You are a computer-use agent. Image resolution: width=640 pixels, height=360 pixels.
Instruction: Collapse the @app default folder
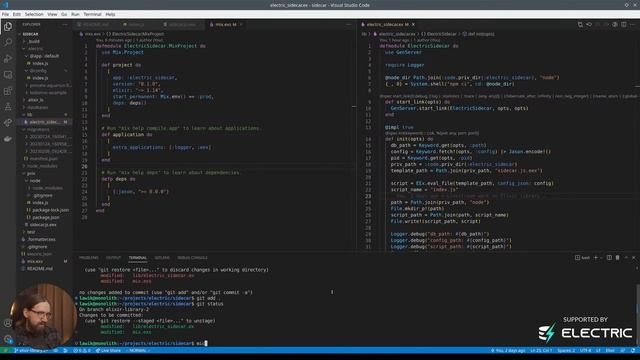tap(44, 56)
